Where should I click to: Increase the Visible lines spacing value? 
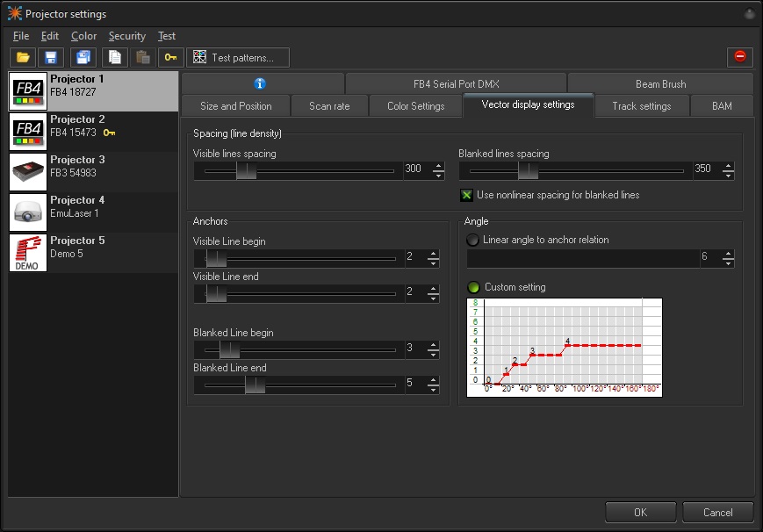coord(438,166)
